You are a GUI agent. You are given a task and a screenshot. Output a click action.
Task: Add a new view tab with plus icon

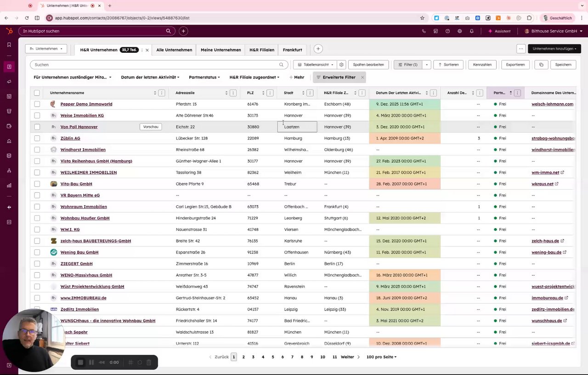318,49
